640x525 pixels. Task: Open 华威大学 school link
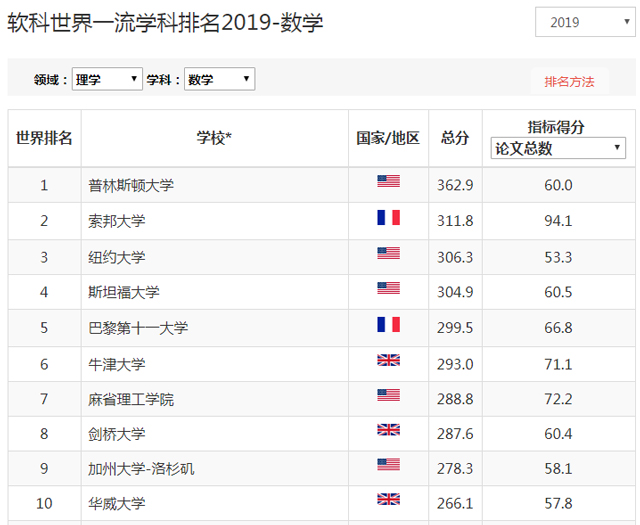tap(117, 503)
